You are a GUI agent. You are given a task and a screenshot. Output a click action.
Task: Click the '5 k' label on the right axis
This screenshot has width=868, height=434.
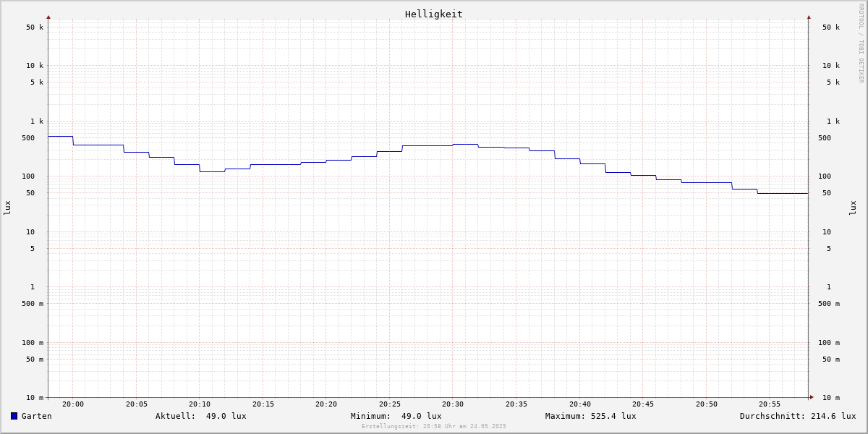tap(833, 82)
